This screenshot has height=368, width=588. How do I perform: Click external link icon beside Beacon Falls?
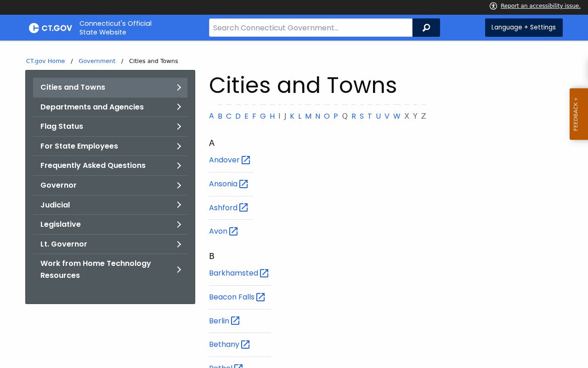click(260, 297)
